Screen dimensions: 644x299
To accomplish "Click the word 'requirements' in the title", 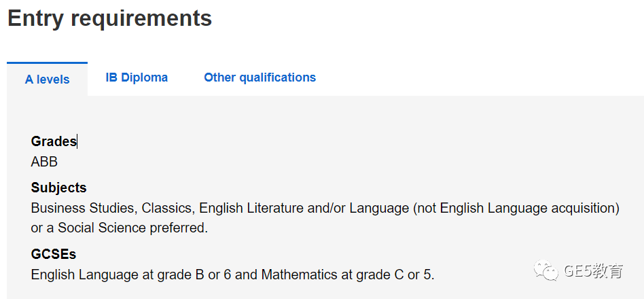I will [141, 19].
